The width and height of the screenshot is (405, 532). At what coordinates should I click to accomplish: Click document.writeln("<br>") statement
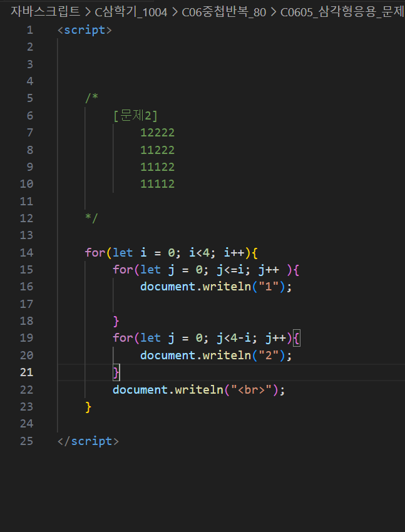coord(199,390)
